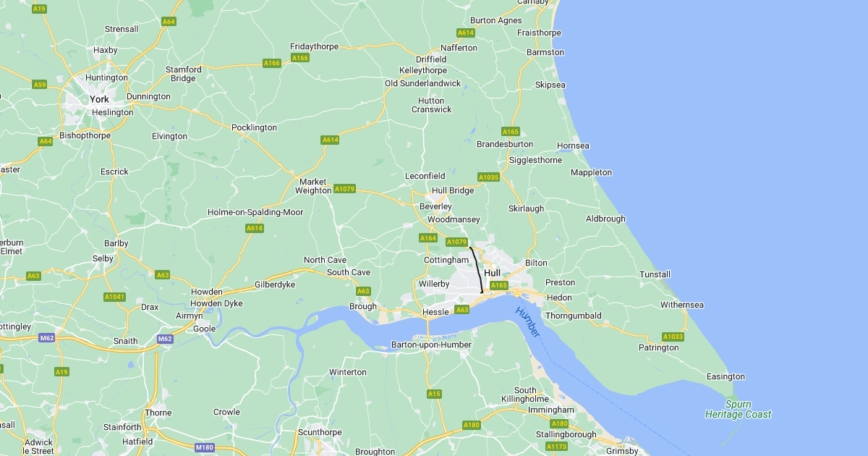Viewport: 868px width, 456px height.
Task: Click the A15 road shield south of Barton-upon-Humber
Action: (434, 394)
